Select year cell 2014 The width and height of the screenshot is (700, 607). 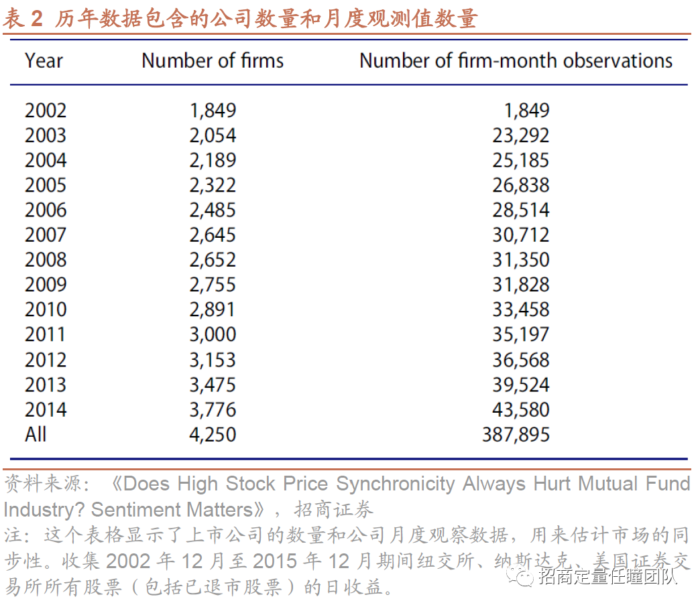(x=46, y=410)
